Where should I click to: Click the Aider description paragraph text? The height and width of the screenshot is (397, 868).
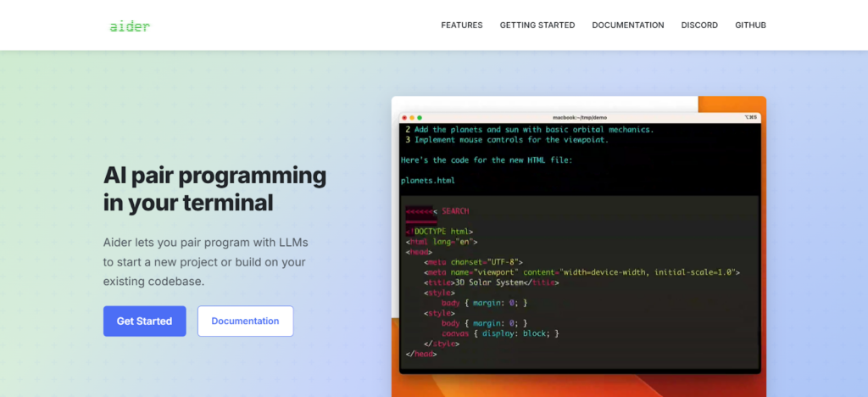click(205, 261)
